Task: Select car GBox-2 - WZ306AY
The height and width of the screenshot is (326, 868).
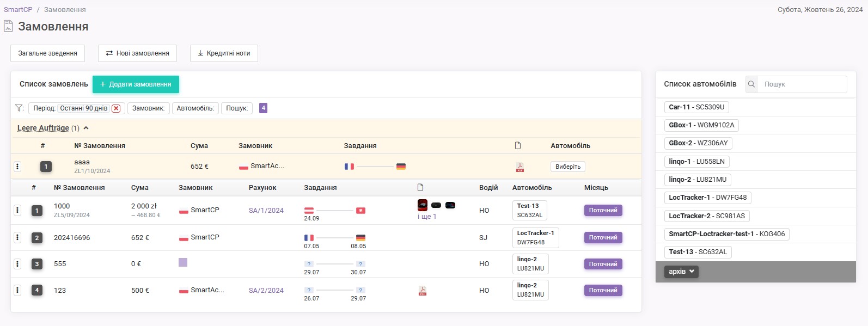Action: coord(698,143)
